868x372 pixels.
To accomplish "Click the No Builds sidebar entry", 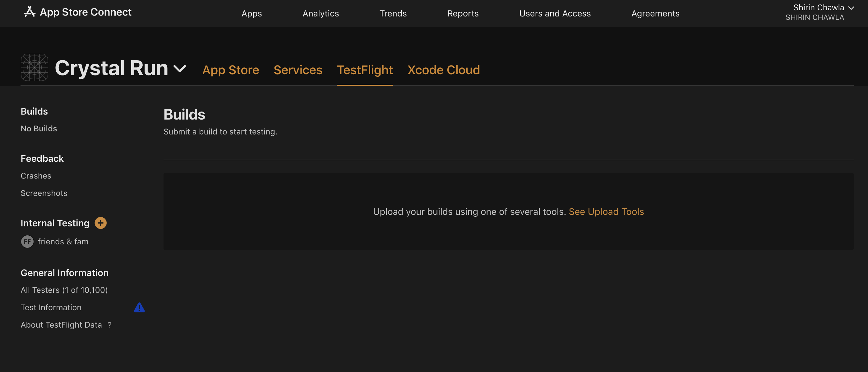I will point(39,129).
